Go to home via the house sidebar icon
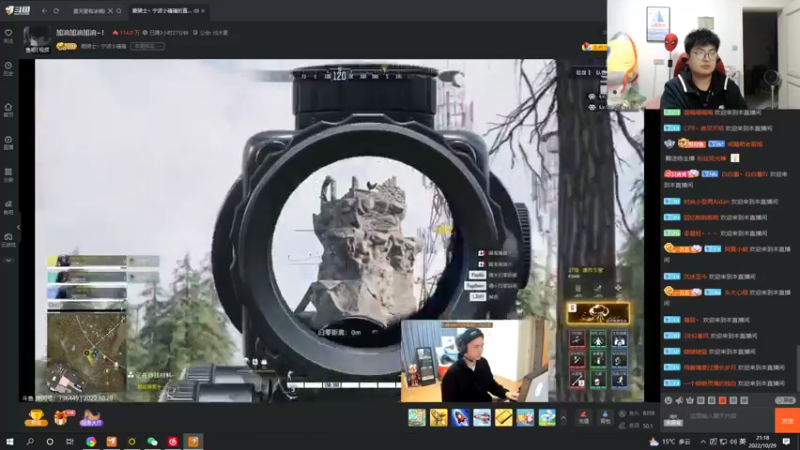Viewport: 800px width, 450px height. [8, 110]
